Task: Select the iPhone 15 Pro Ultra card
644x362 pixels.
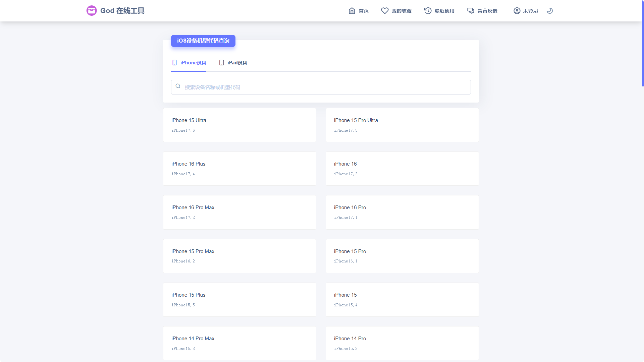Action: (402, 125)
